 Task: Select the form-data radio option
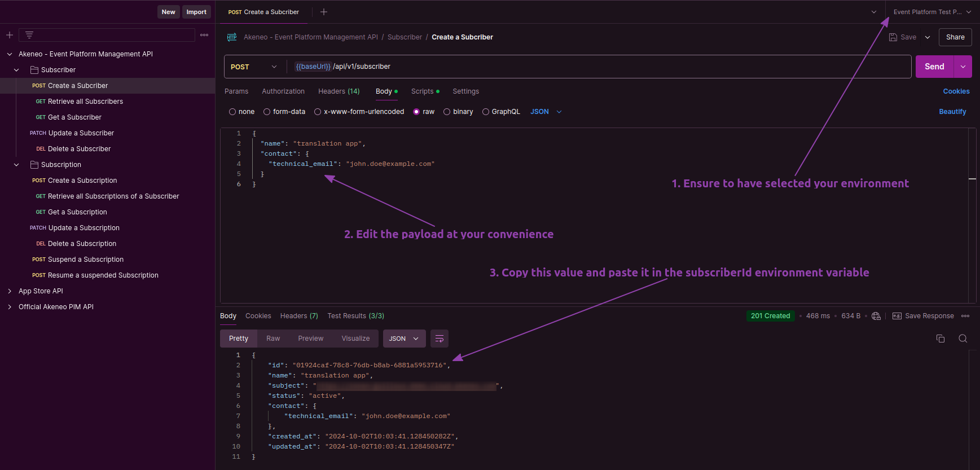[267, 112]
